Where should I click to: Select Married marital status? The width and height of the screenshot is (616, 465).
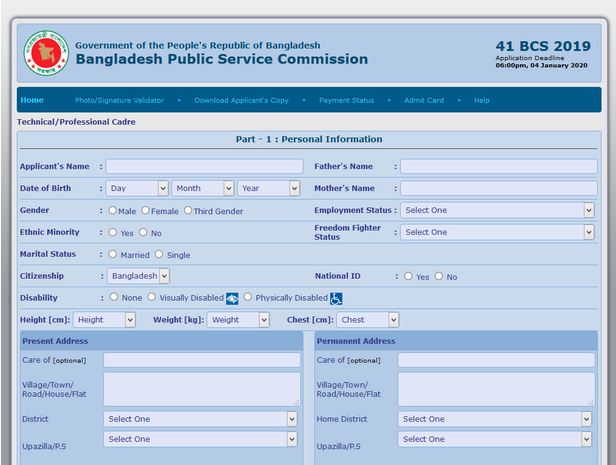click(113, 254)
